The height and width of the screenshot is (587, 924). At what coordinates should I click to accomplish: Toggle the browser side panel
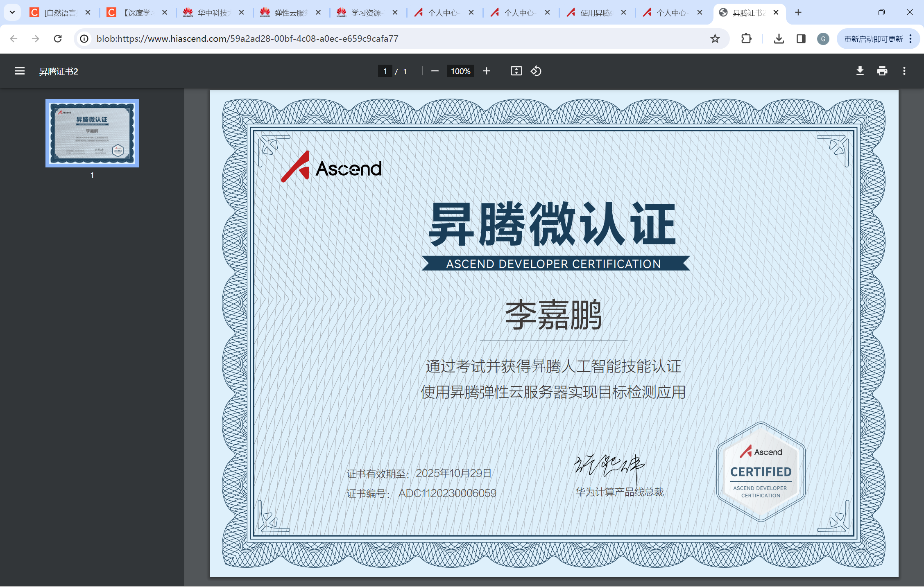pyautogui.click(x=801, y=39)
